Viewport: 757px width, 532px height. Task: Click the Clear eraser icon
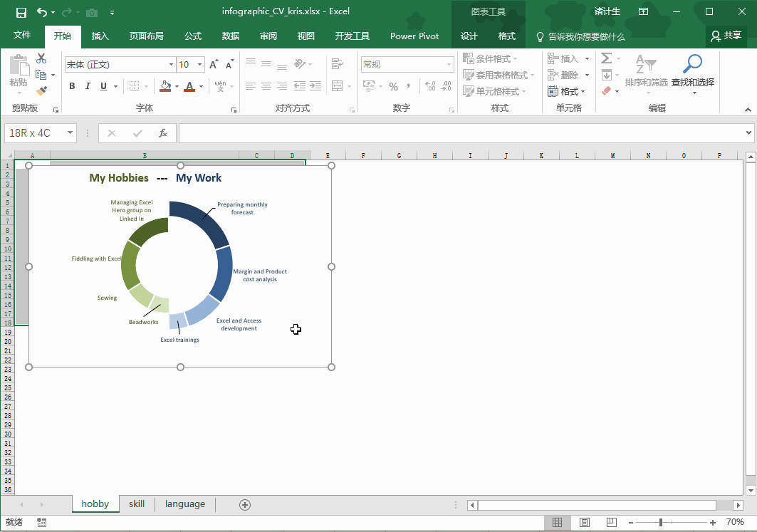606,90
